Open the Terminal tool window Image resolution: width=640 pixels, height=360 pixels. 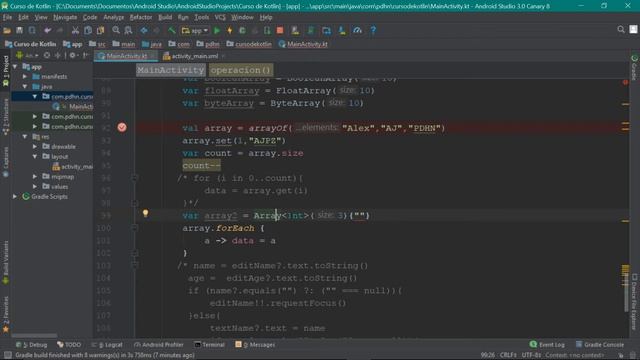click(209, 345)
